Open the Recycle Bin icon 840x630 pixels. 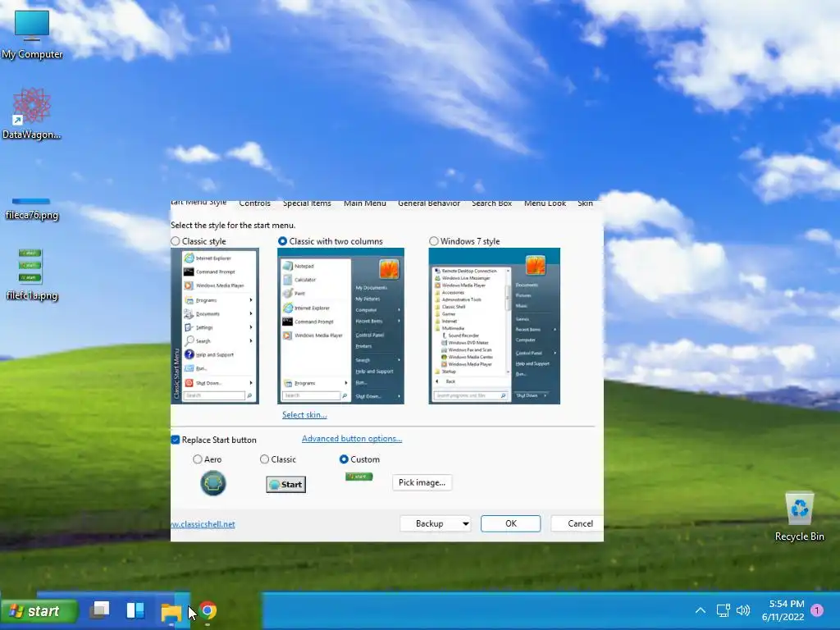tap(799, 517)
